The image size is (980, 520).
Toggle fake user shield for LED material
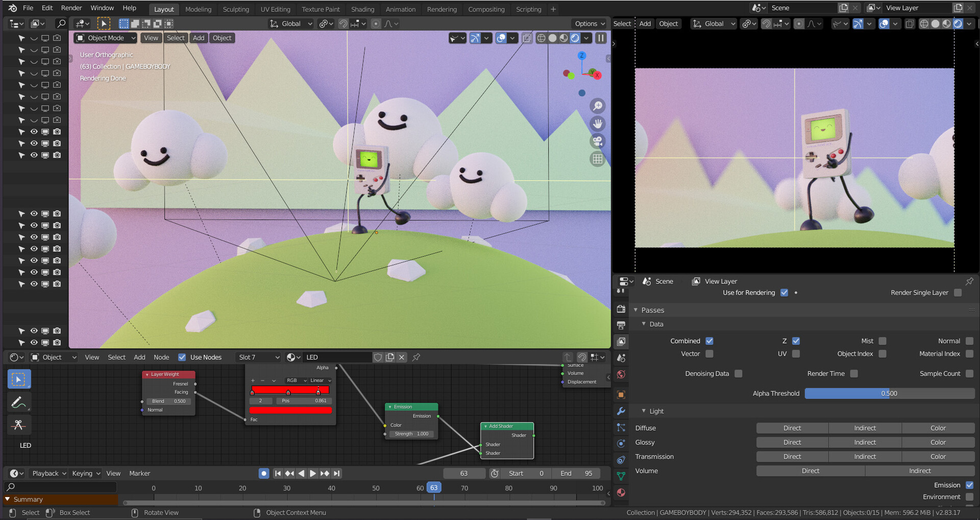coord(378,357)
